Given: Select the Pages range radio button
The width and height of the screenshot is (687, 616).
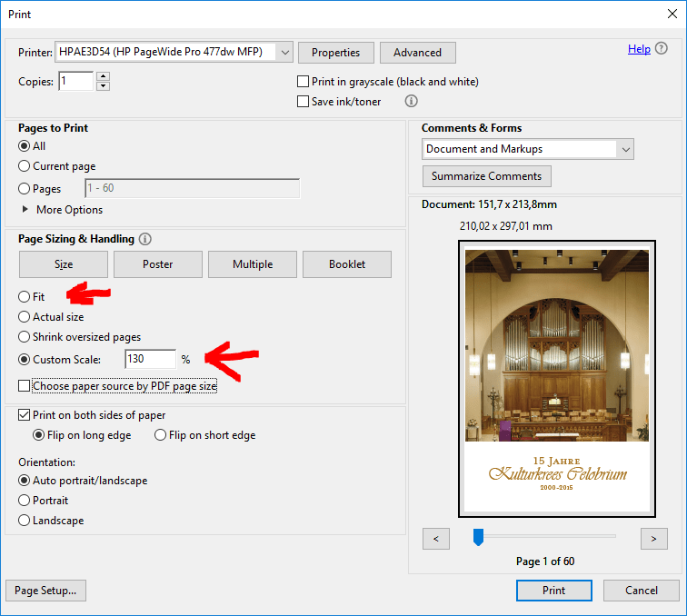Looking at the screenshot, I should (25, 189).
